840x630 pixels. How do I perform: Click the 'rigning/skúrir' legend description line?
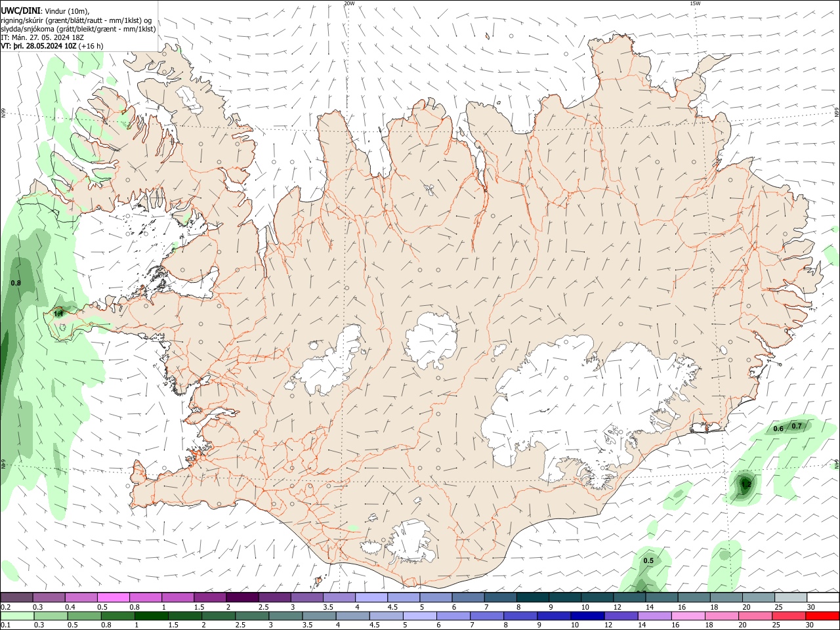pos(76,20)
